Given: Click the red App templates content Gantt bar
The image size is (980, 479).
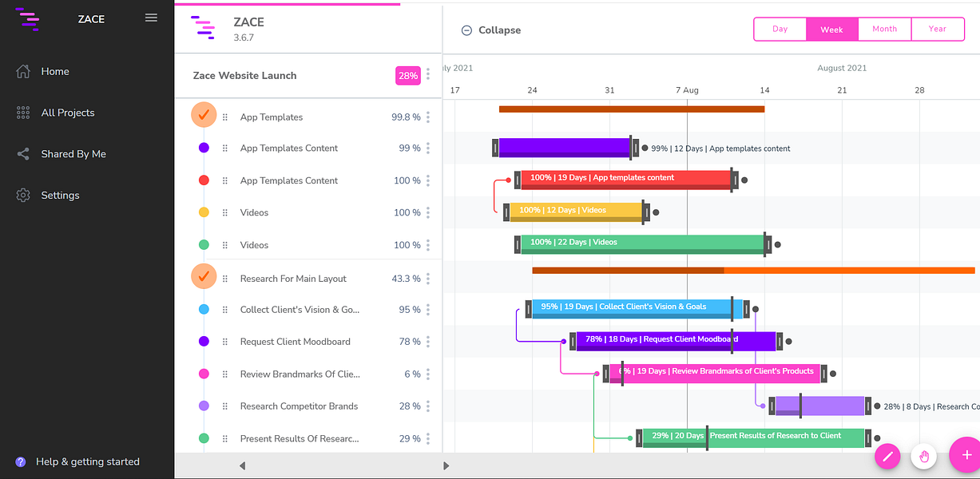Looking at the screenshot, I should point(626,180).
